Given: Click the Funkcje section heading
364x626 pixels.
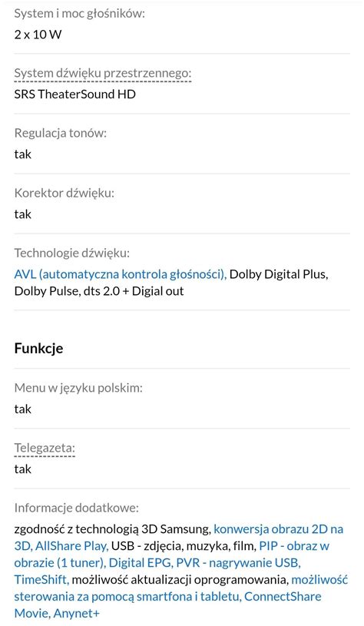Looking at the screenshot, I should point(38,348).
